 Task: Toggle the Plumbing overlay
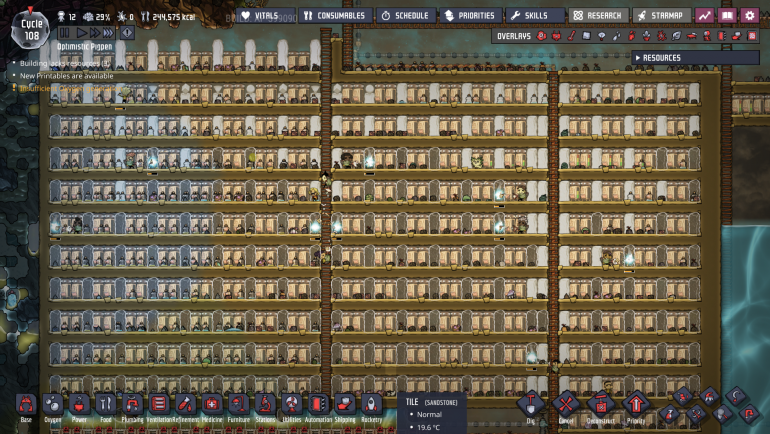[x=616, y=36]
